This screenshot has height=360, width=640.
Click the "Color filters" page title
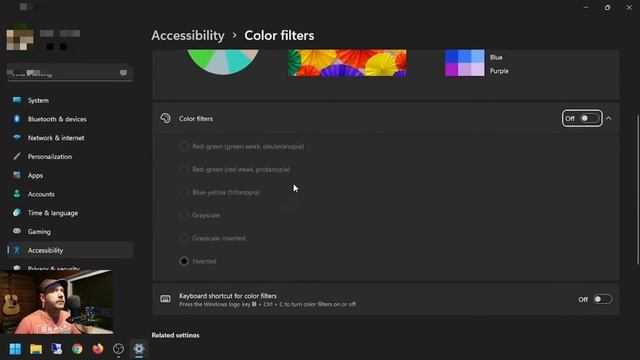(x=279, y=36)
